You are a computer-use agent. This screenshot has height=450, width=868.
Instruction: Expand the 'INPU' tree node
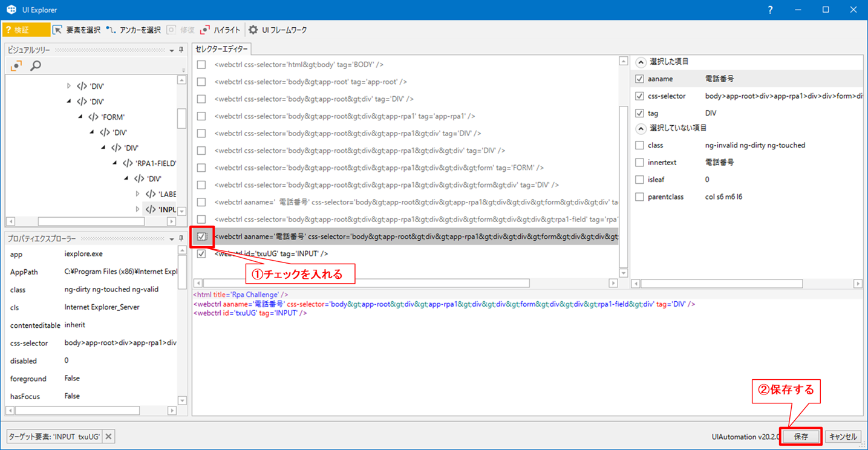click(x=138, y=209)
